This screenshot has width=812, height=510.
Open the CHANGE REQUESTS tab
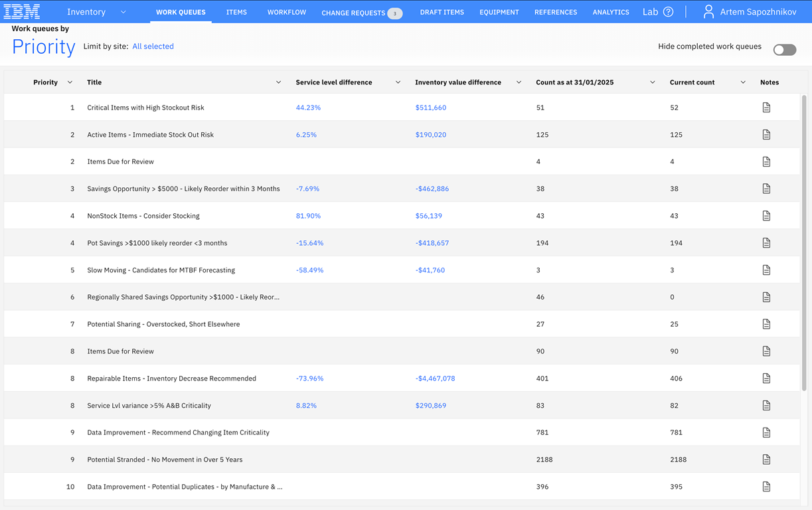coord(362,13)
